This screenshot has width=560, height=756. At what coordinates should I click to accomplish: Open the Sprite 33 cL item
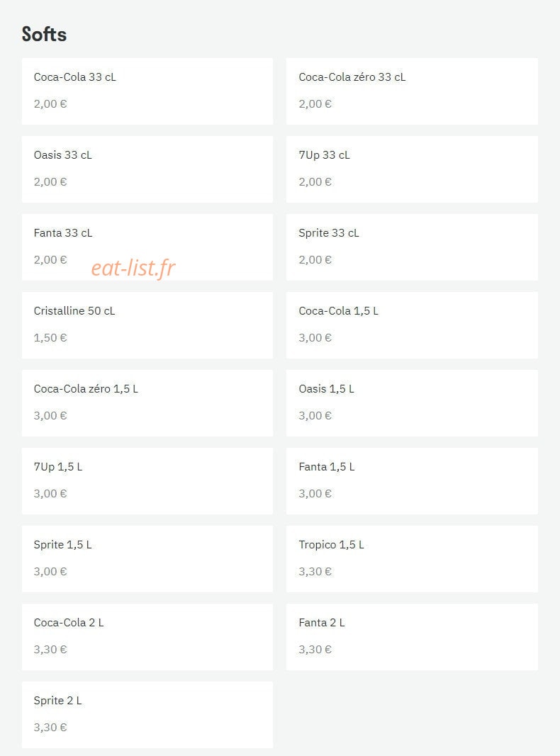coord(412,247)
